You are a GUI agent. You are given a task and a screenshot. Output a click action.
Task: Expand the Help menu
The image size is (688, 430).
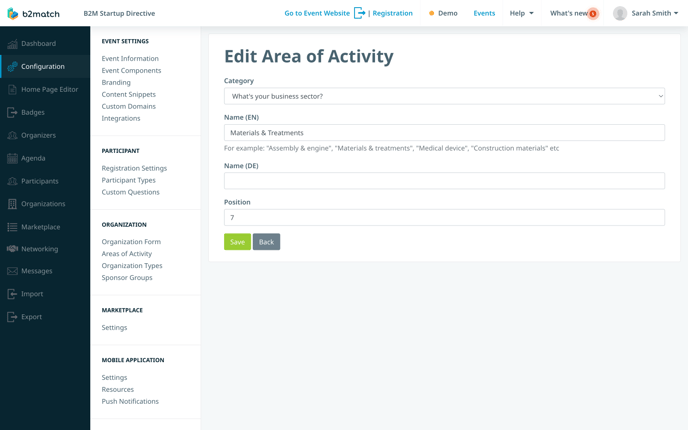pyautogui.click(x=521, y=13)
